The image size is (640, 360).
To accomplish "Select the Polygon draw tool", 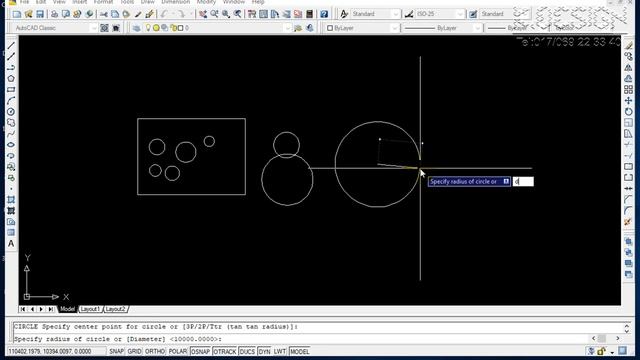I will coord(11,78).
